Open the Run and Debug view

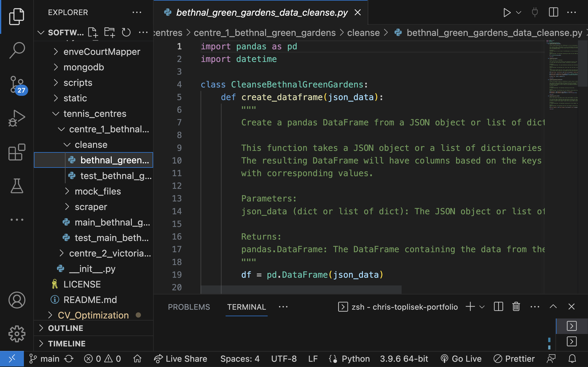[17, 118]
